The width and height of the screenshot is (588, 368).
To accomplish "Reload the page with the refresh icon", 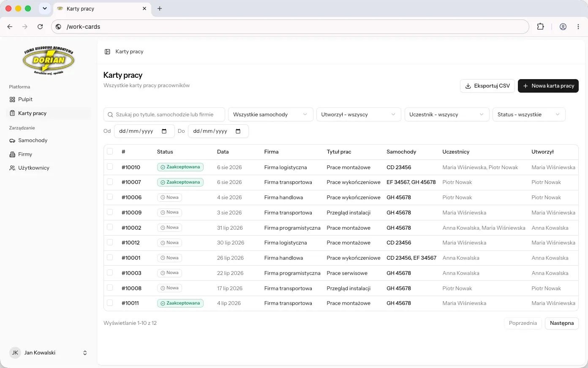I will coord(40,27).
